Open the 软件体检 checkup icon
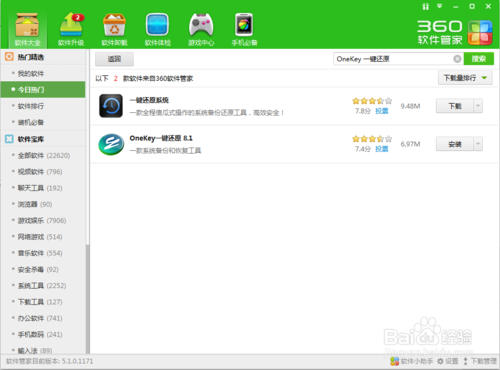The width and height of the screenshot is (500, 370). pyautogui.click(x=158, y=29)
